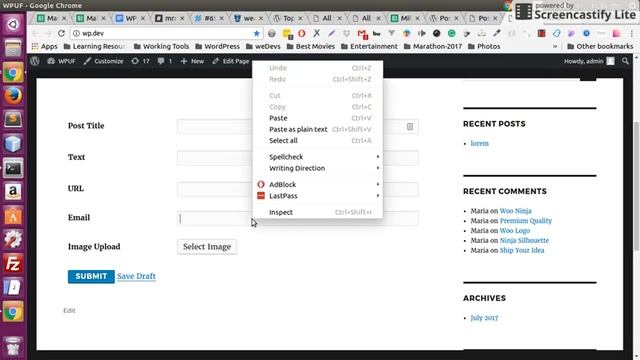Open the WPUF site name in admin bar

pyautogui.click(x=62, y=61)
